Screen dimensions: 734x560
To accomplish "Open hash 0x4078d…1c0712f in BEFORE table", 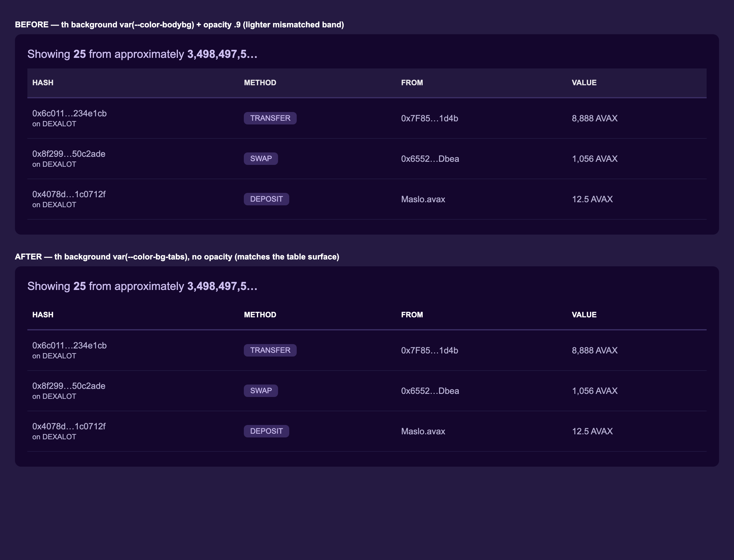I will coord(69,194).
